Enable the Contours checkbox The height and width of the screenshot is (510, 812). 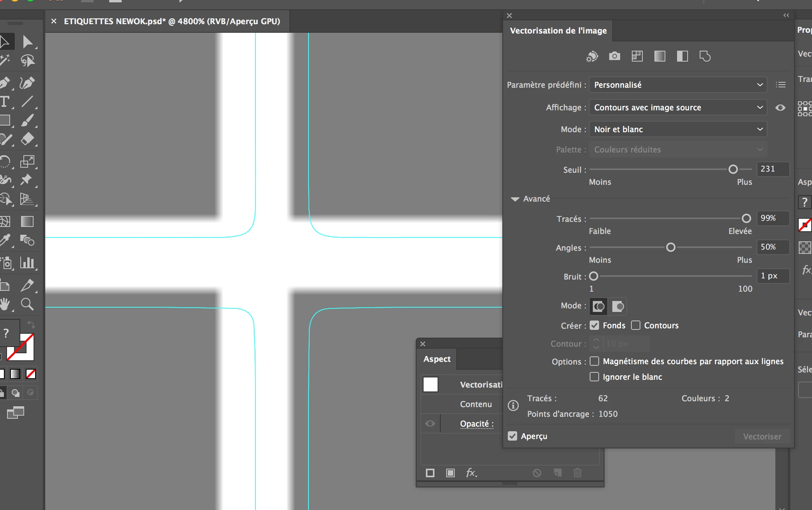coord(636,325)
